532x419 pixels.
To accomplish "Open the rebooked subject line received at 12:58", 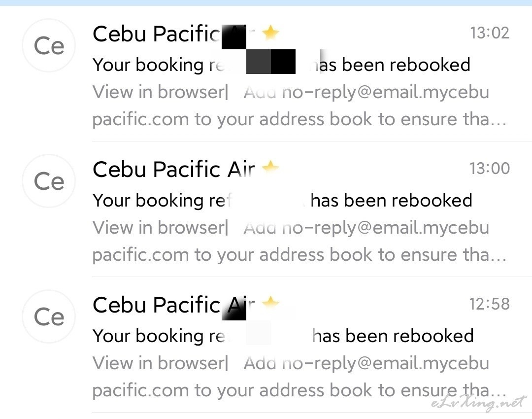I will point(283,336).
